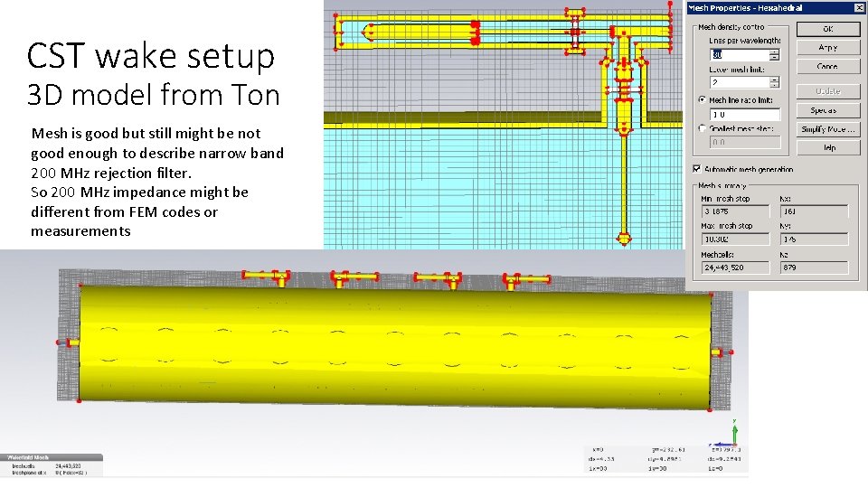
Task: Adjust Lower mesh limit spinner arrows
Action: (775, 82)
